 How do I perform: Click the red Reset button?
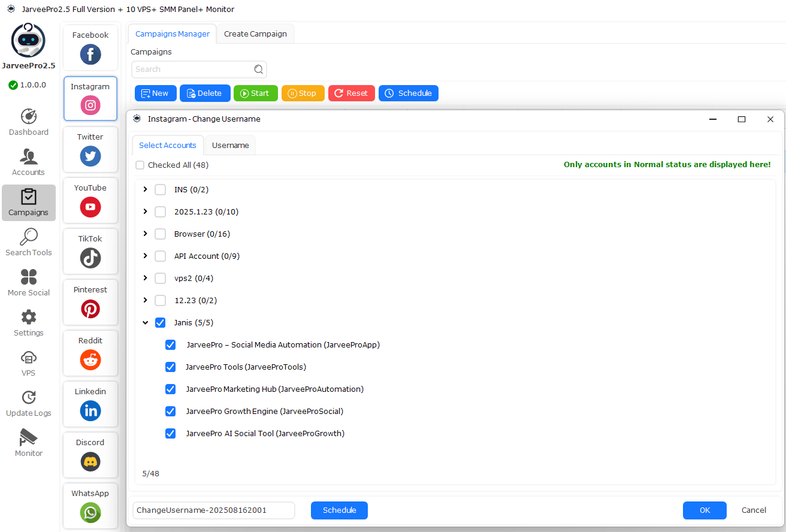352,93
